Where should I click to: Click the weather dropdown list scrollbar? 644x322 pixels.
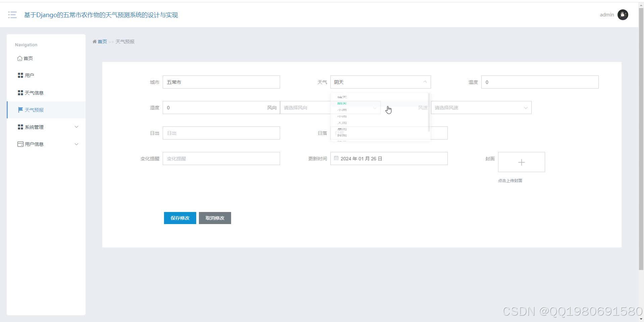point(429,113)
